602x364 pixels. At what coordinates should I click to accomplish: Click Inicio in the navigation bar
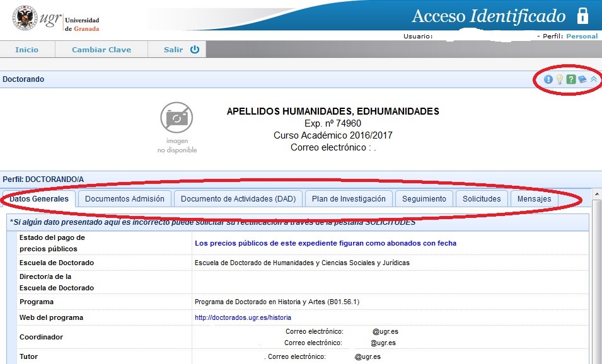(26, 50)
